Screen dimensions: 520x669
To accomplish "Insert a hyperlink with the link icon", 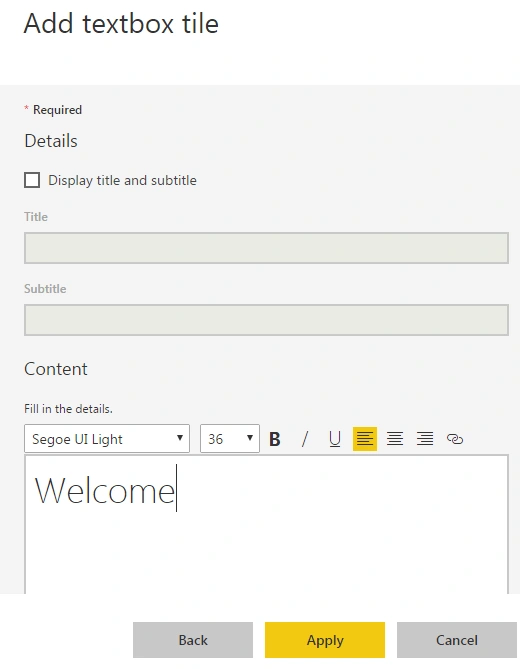I will click(x=455, y=439).
